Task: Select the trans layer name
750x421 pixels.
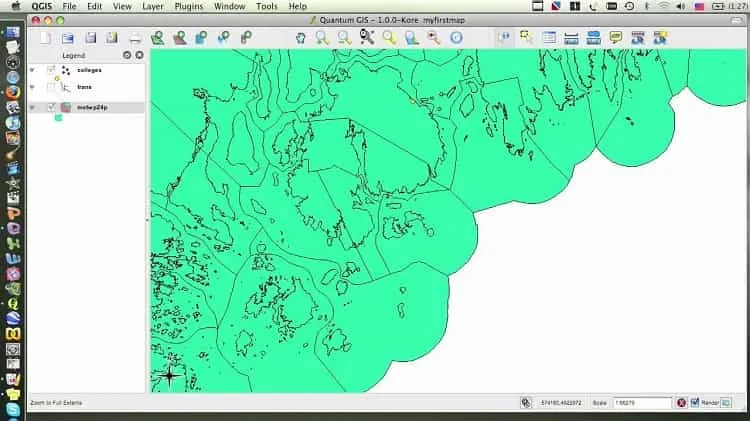Action: 84,87
